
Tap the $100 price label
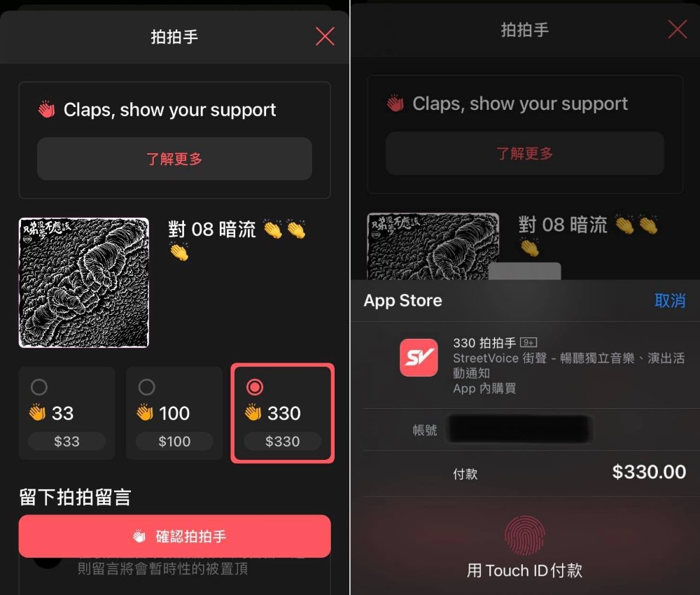click(x=174, y=442)
